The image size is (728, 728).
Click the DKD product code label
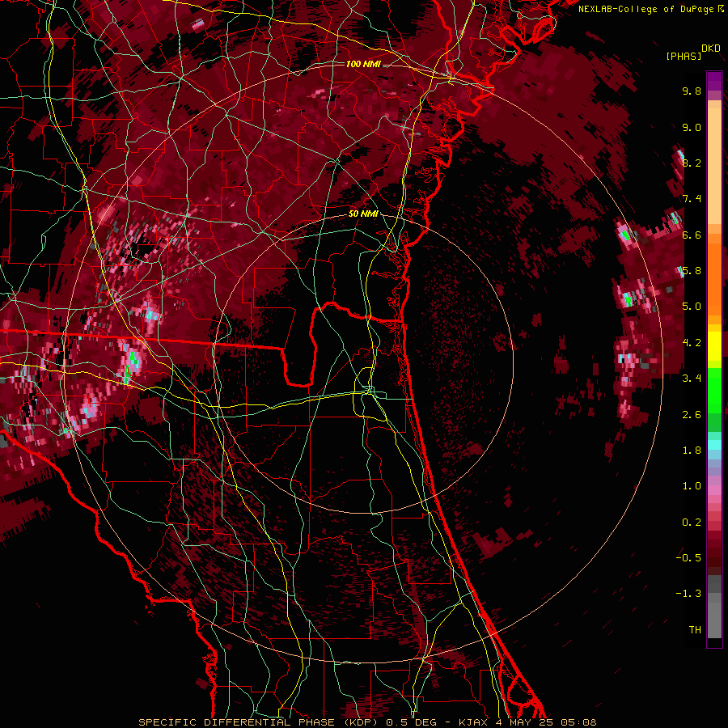(710, 49)
